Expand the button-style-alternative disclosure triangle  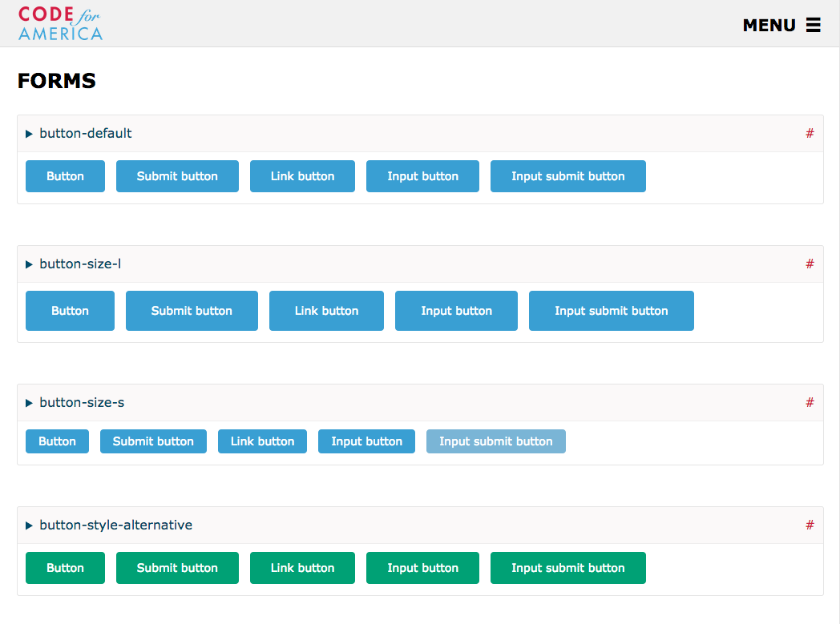tap(29, 525)
